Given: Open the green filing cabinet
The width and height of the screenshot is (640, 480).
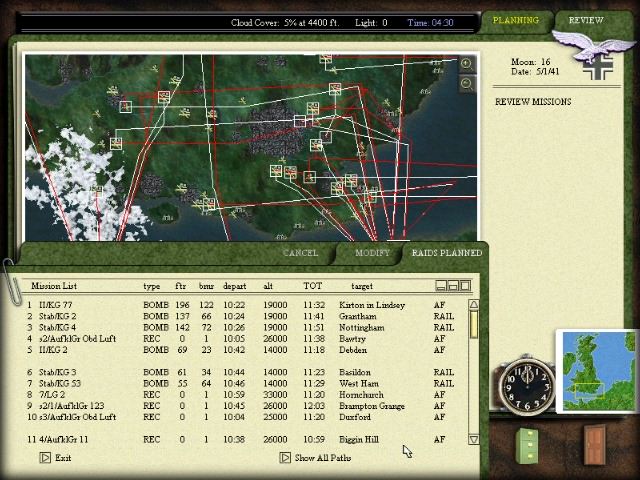Looking at the screenshot, I should tap(527, 444).
